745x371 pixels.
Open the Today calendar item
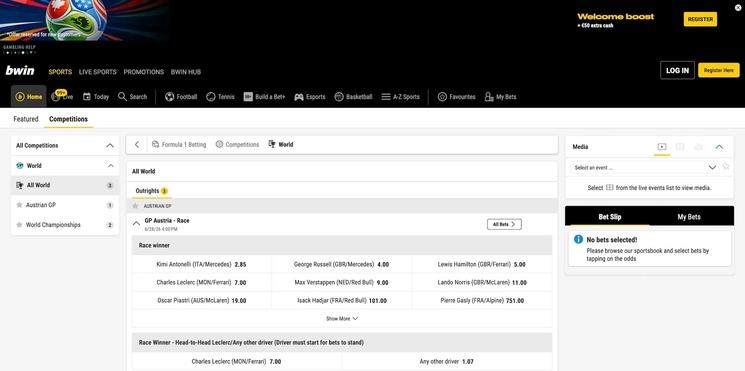[x=96, y=96]
